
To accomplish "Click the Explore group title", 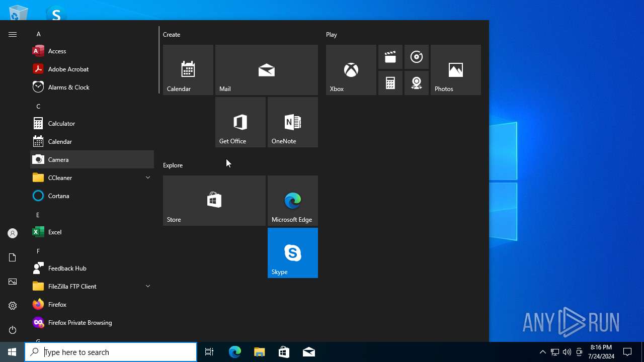I will click(173, 165).
